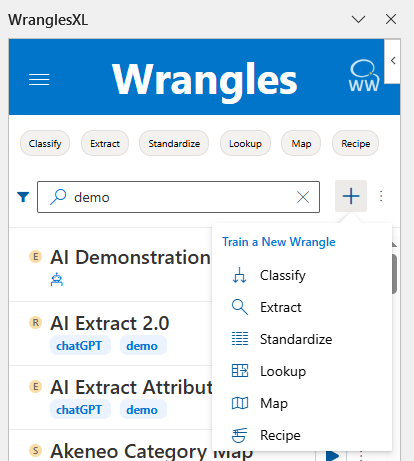The width and height of the screenshot is (414, 461).
Task: Clear the demo search text
Action: [303, 197]
